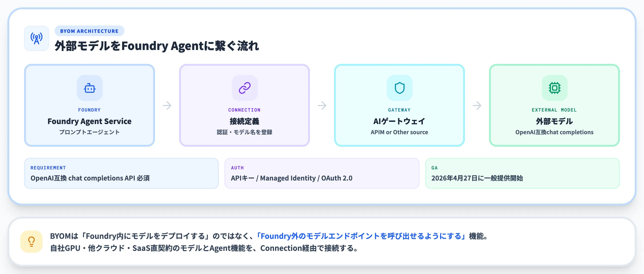Select OpenAI互換 chat completions API 必須 text

pos(90,178)
